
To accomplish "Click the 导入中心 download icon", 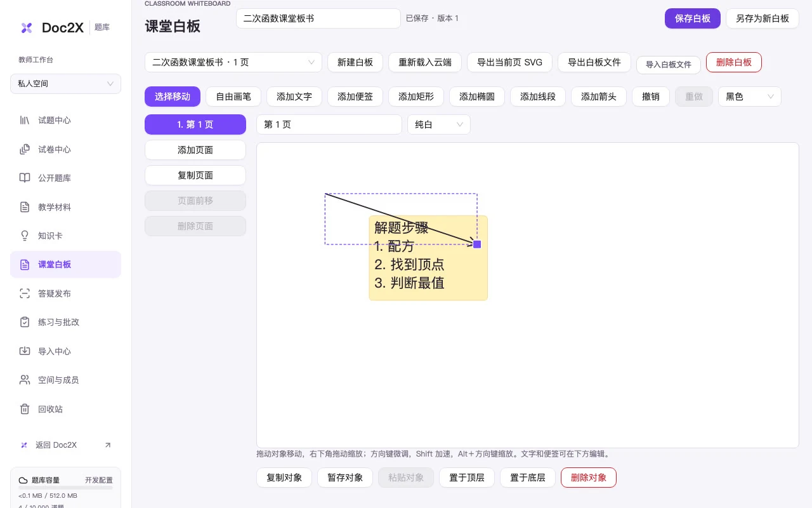I will point(25,351).
